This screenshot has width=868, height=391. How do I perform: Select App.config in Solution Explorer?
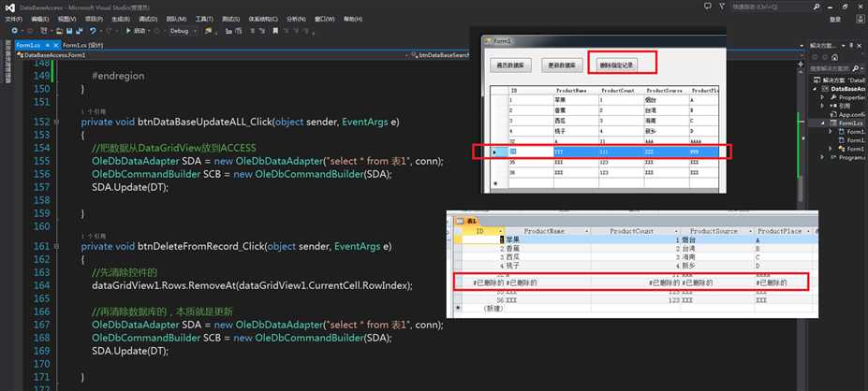pos(850,114)
